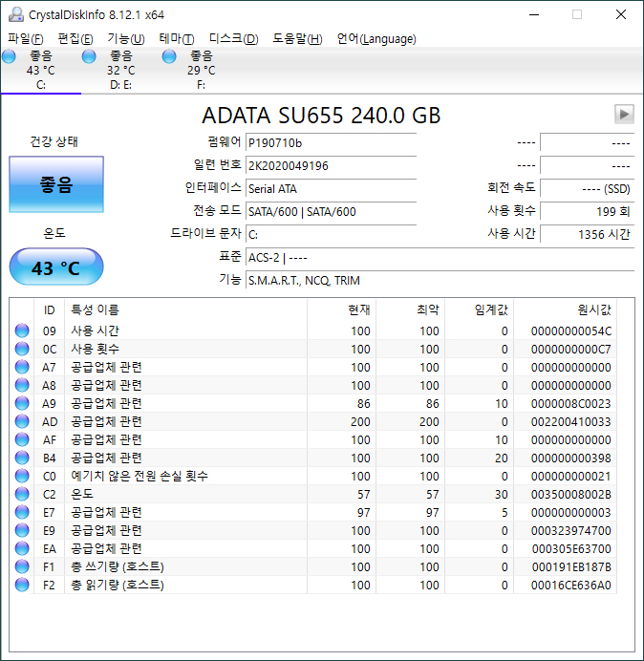Click the status orb for ID A8

[22, 385]
